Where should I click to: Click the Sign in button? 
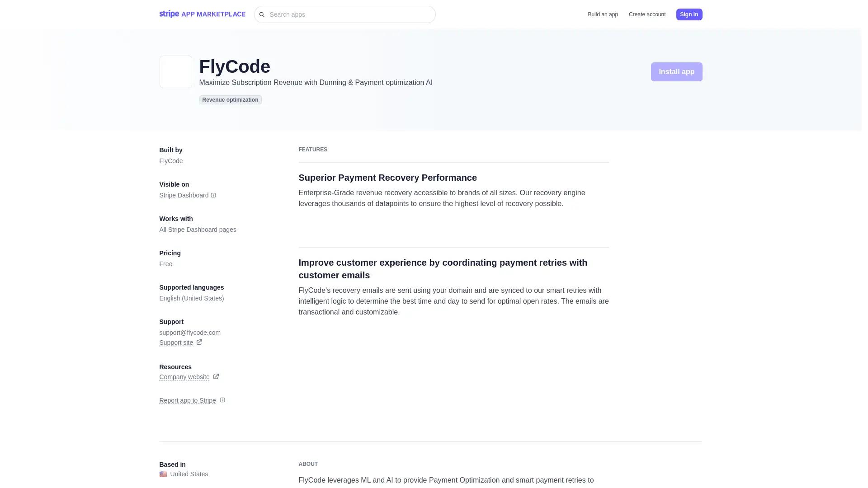point(689,14)
